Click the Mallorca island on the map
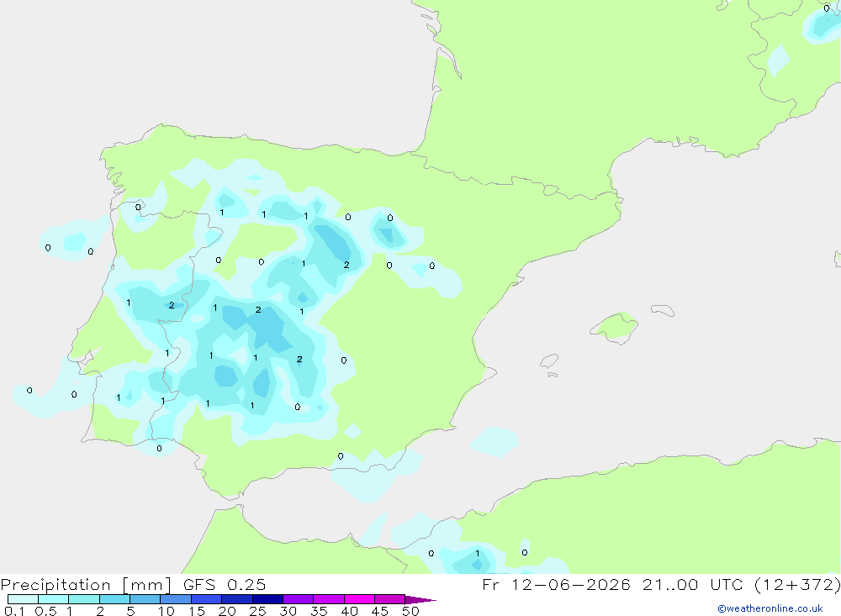The width and height of the screenshot is (841, 616). tap(616, 327)
